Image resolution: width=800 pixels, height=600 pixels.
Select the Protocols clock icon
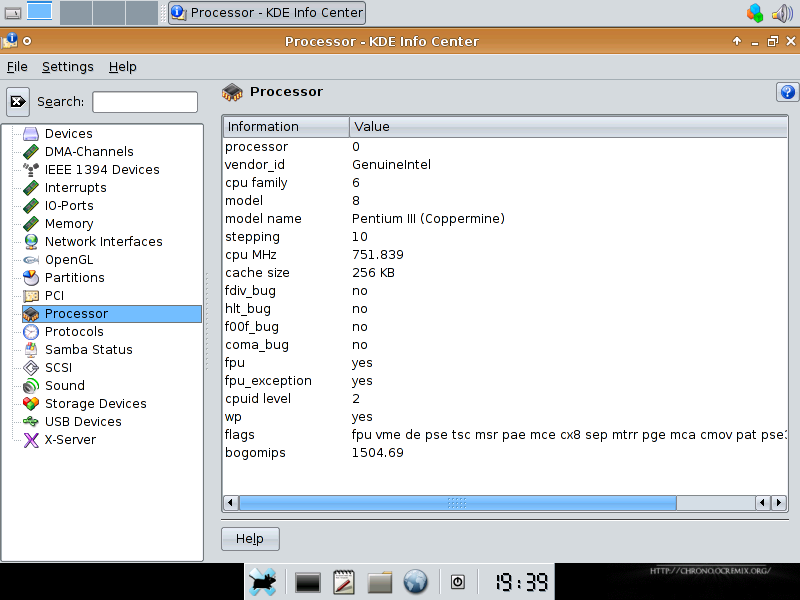pos(31,332)
